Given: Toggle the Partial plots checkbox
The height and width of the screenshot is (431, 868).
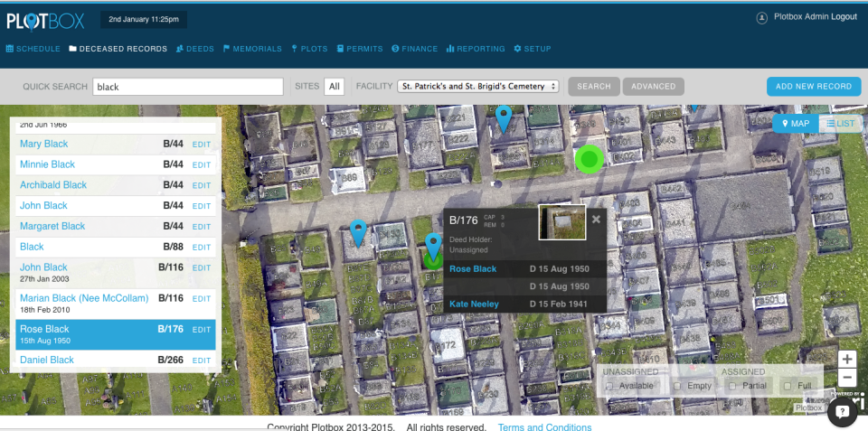Looking at the screenshot, I should [732, 386].
